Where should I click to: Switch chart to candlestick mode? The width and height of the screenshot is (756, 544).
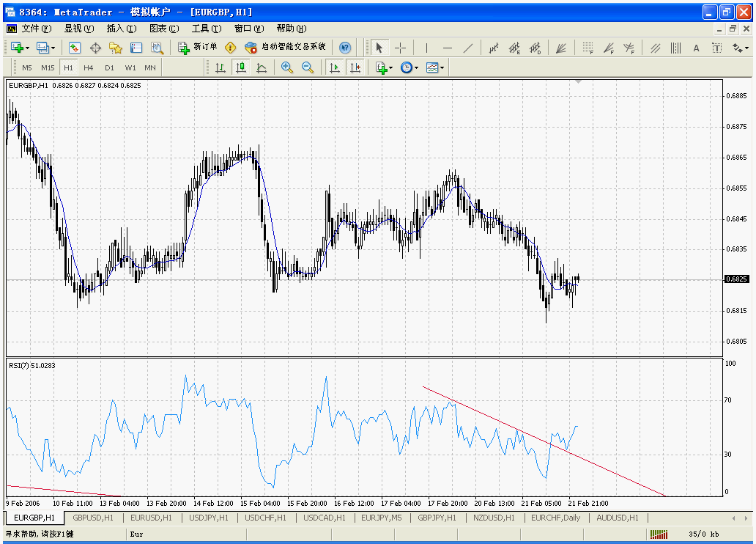[241, 67]
